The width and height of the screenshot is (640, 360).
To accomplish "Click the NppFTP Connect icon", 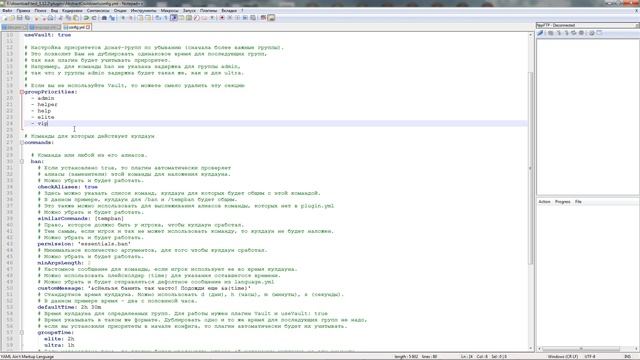I will (540, 33).
